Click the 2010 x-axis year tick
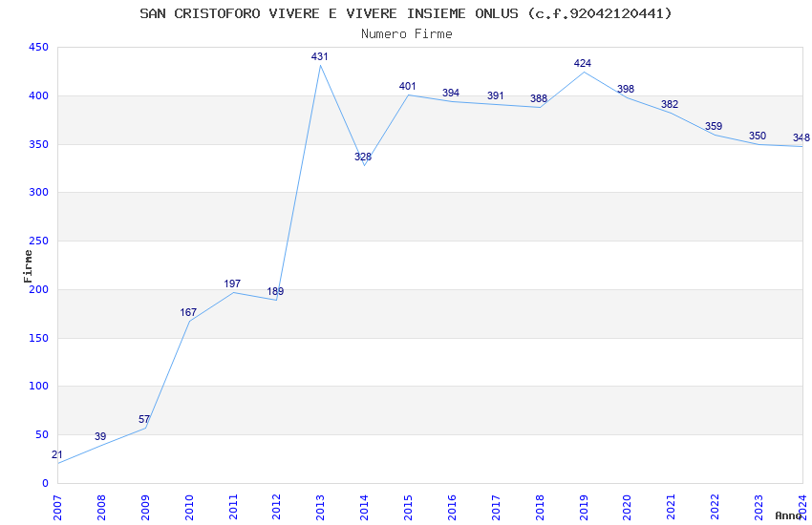This screenshot has width=812, height=525. point(189,508)
